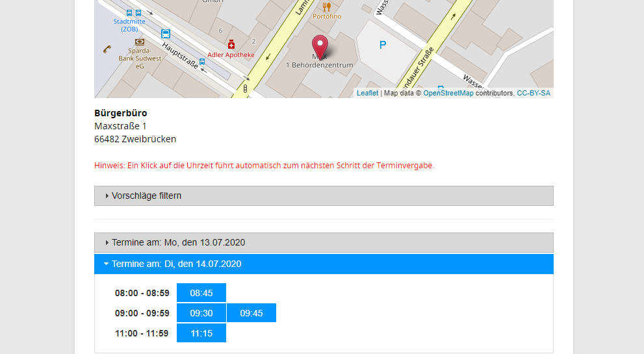Click the Adler Apotheke pharmacy icon
This screenshot has height=354, width=644.
[x=231, y=44]
